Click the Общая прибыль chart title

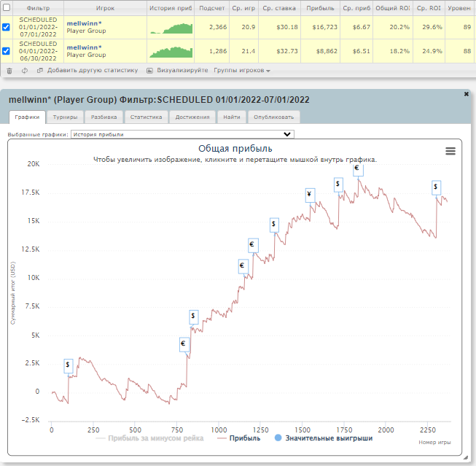click(x=235, y=149)
